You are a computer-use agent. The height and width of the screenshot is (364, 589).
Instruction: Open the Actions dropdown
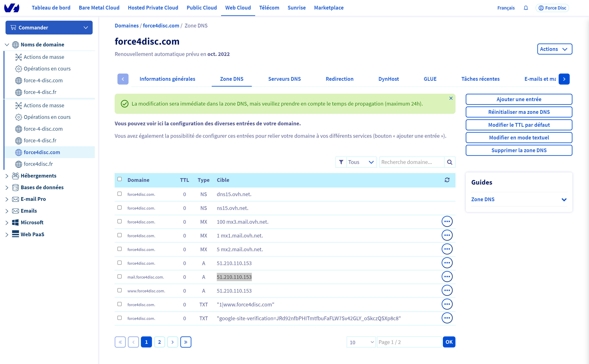click(x=554, y=49)
